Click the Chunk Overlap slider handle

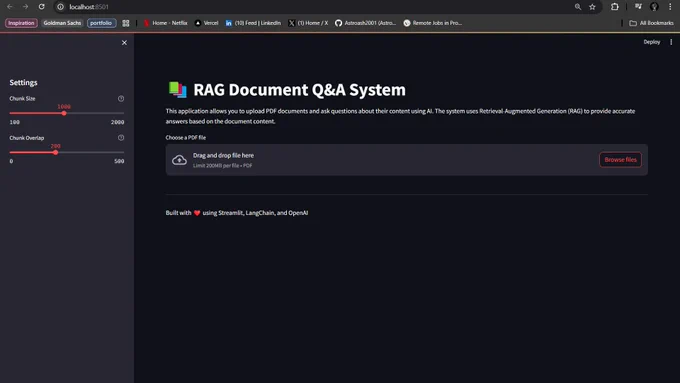56,152
